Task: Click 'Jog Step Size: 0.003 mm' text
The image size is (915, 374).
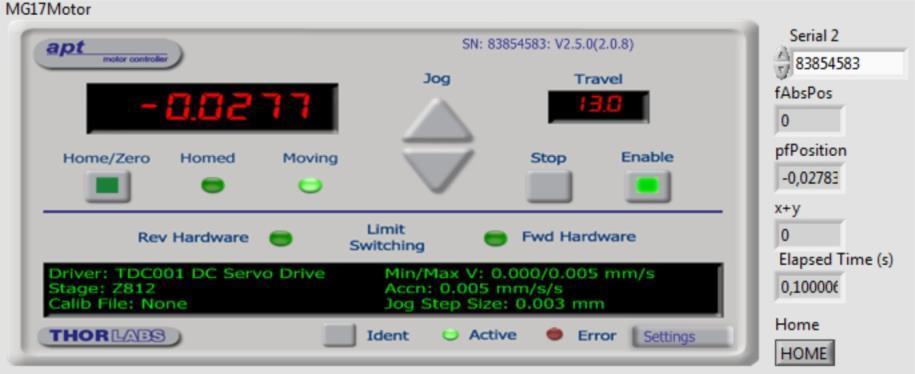Action: click(x=495, y=304)
